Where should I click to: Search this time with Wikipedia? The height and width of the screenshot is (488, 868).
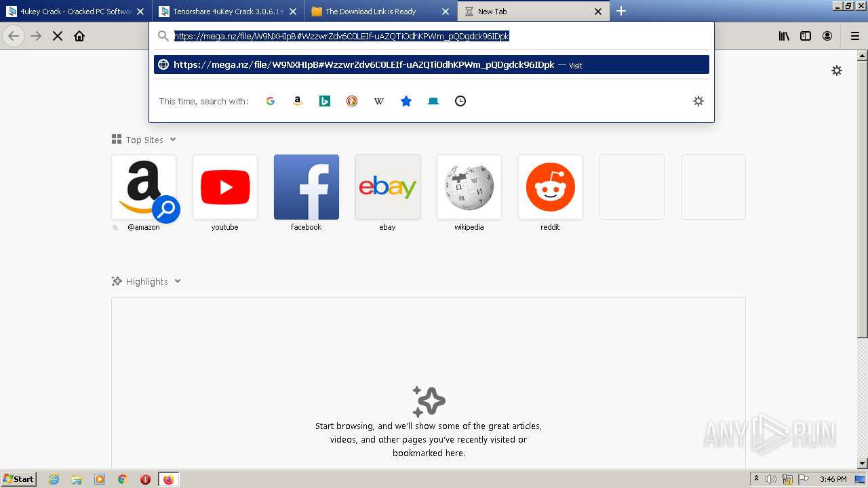click(x=379, y=101)
